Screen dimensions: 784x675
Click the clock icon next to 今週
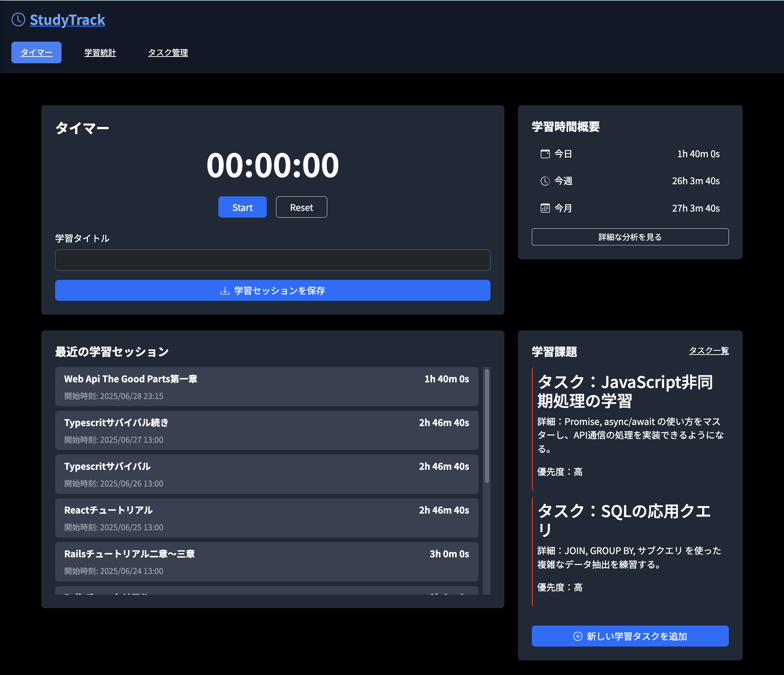pyautogui.click(x=545, y=181)
